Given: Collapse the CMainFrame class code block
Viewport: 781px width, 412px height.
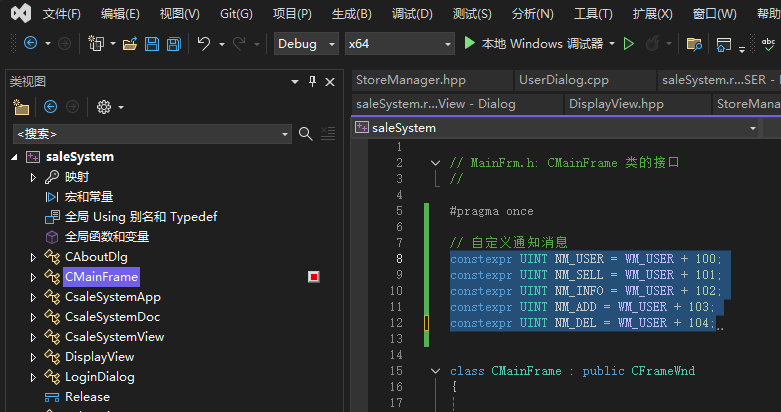Looking at the screenshot, I should [435, 371].
